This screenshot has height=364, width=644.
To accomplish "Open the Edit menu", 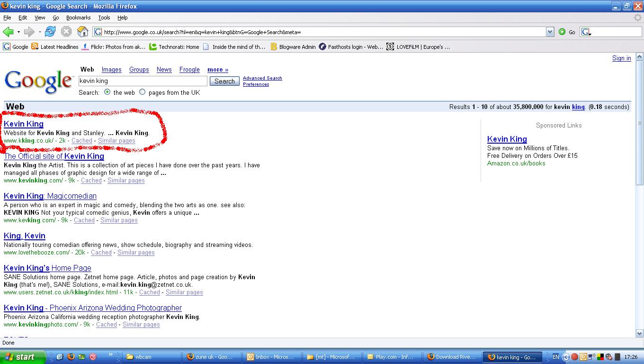I will (x=23, y=18).
